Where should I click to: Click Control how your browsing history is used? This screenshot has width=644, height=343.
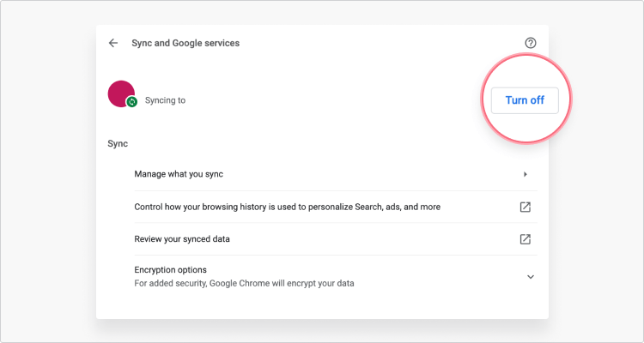(x=287, y=207)
